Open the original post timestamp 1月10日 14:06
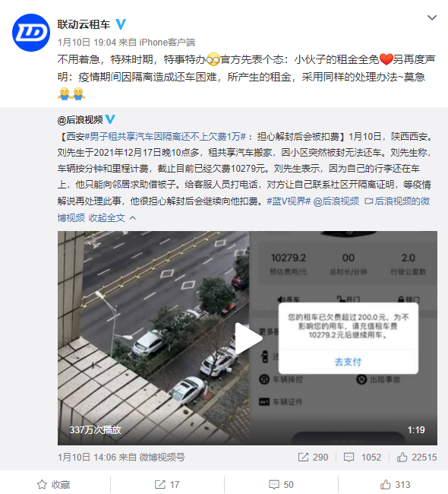Screen dimensions: 448x494 pyautogui.click(x=87, y=457)
